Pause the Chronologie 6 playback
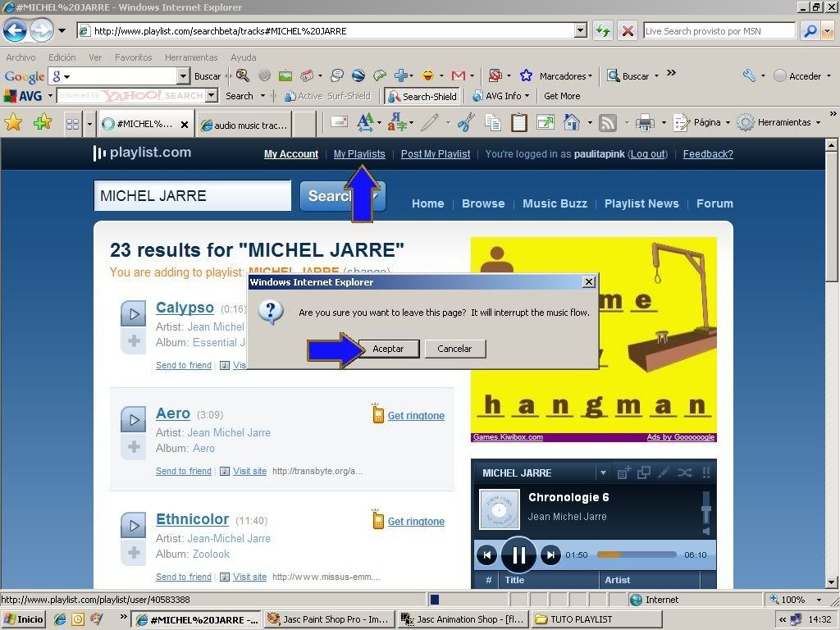Viewport: 840px width, 630px height. pos(518,555)
